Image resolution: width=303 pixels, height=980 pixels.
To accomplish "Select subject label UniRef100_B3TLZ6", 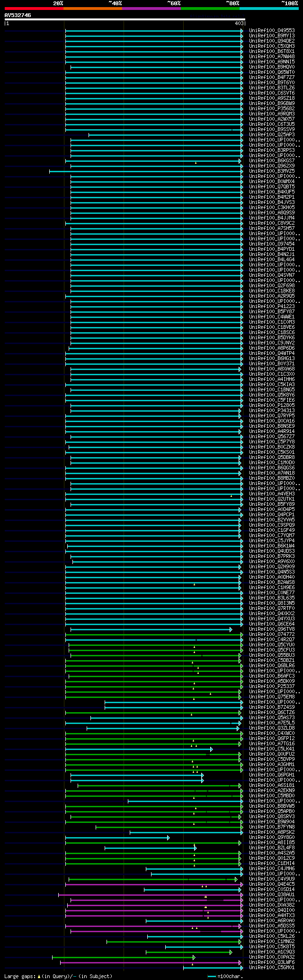I will click(x=272, y=88).
